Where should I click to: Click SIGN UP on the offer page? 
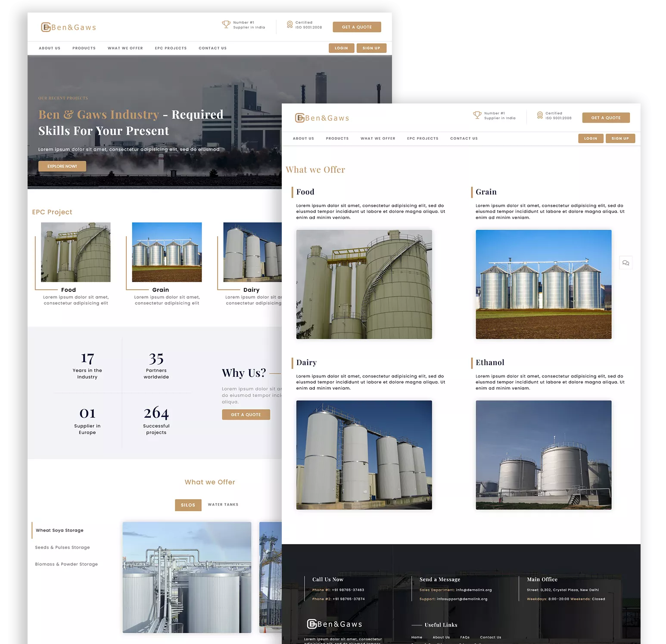pyautogui.click(x=620, y=138)
